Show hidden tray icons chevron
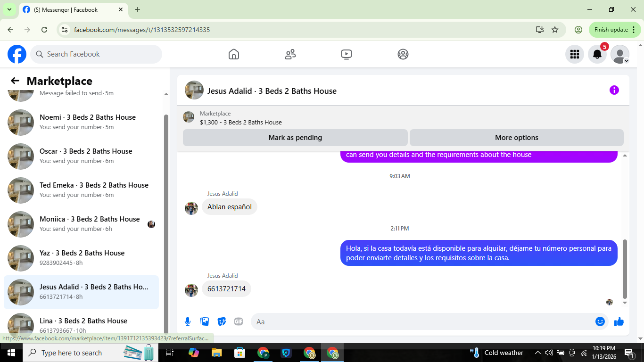This screenshot has width=644, height=362. [537, 353]
